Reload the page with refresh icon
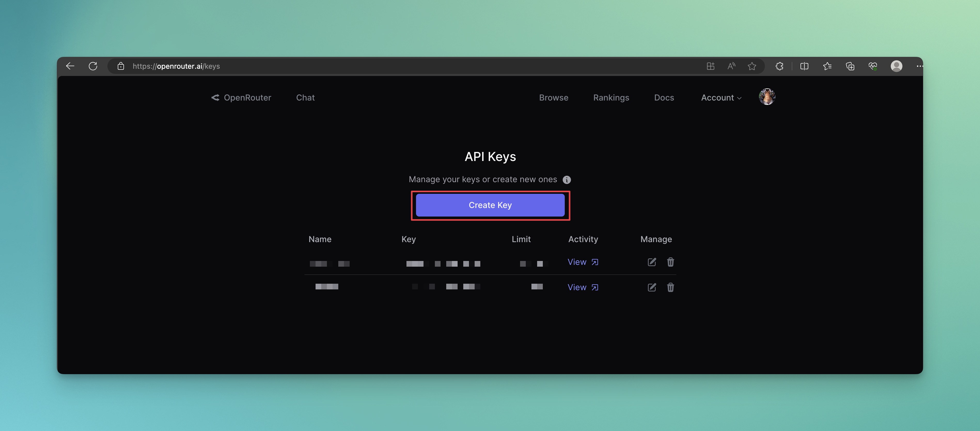Screen dimensions: 980x431 [x=93, y=66]
